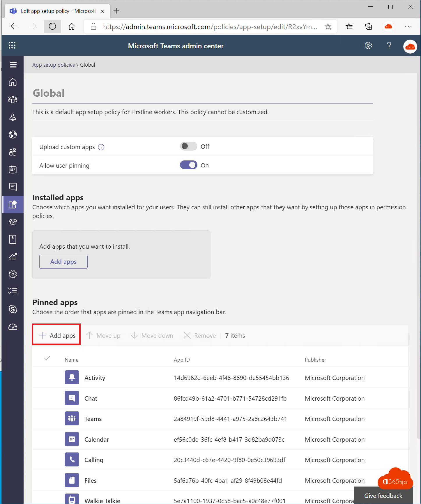The width and height of the screenshot is (421, 504).
Task: Open the app launcher waffle icon
Action: pos(12,45)
